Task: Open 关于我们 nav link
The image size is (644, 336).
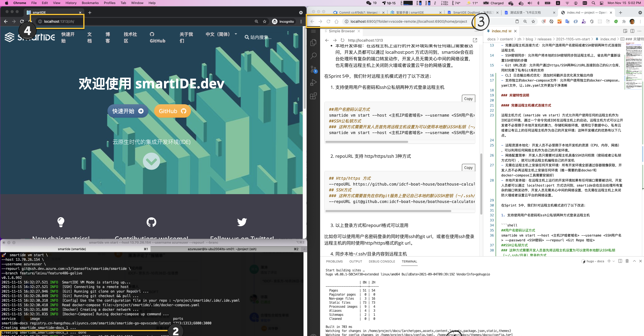Action: (x=186, y=38)
